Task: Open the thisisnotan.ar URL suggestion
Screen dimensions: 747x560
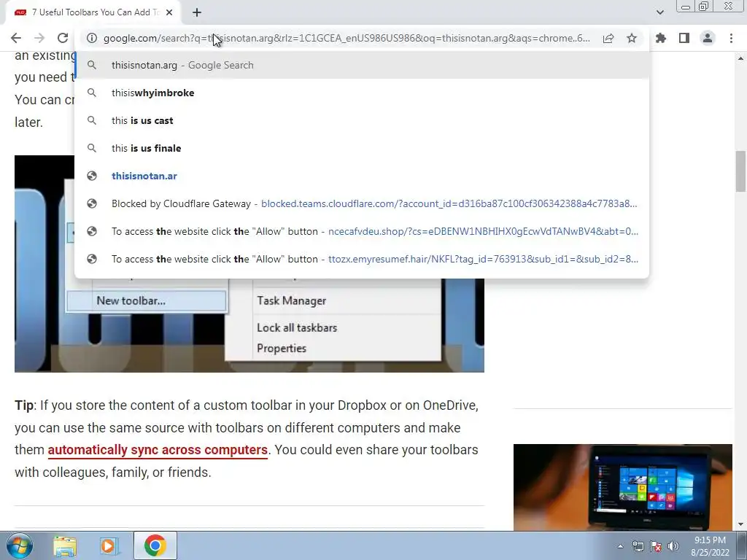Action: [362, 176]
